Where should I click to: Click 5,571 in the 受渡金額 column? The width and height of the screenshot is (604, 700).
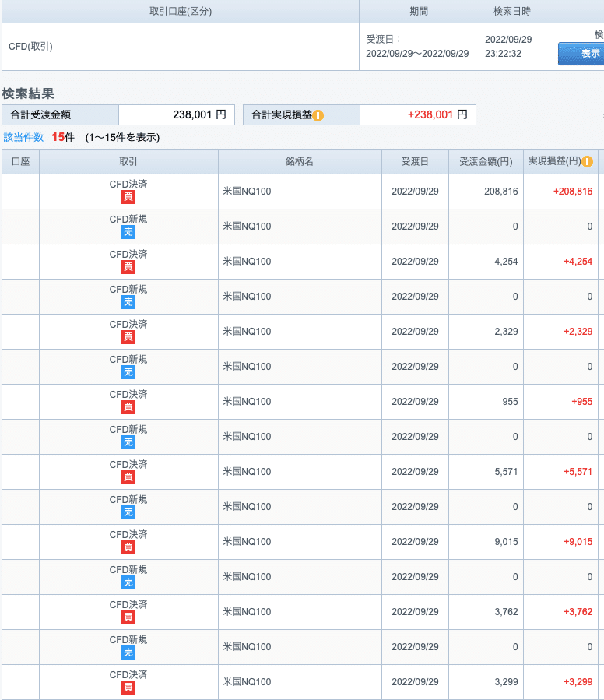(x=506, y=472)
